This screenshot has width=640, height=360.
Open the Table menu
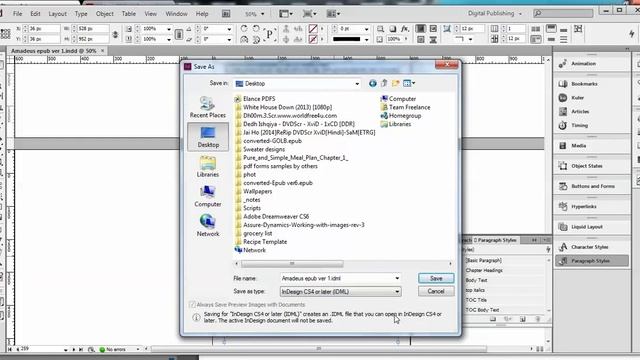129,13
